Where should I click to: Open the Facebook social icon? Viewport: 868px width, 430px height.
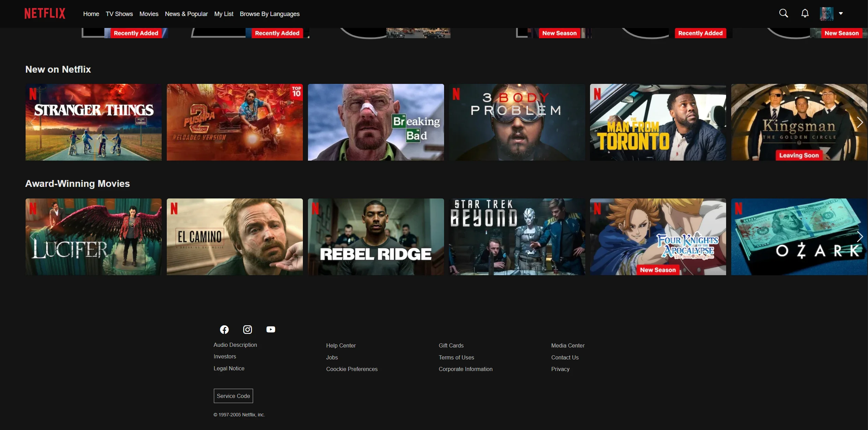pos(224,329)
